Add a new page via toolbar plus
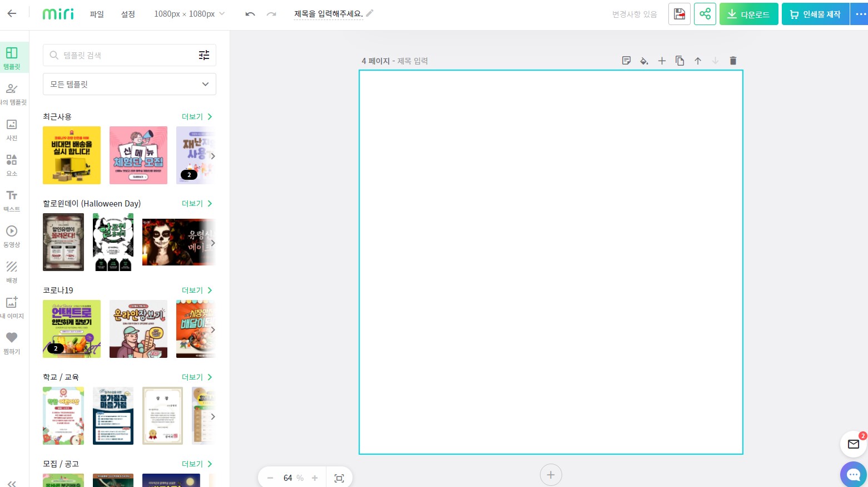Viewport: 868px width, 487px height. pyautogui.click(x=662, y=61)
